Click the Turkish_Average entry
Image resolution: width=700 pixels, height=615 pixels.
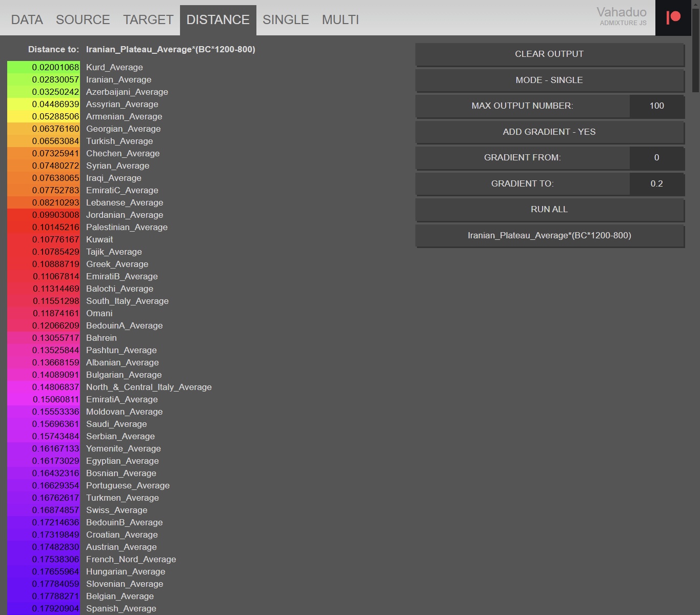tap(119, 141)
